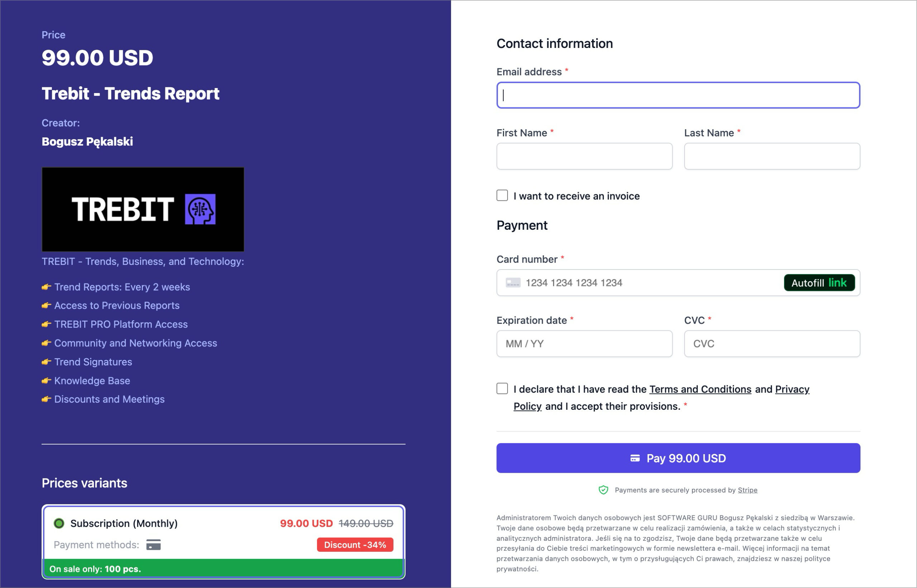The width and height of the screenshot is (917, 588).
Task: Click the pointing hand beside Trend Signatures
Action: pos(46,362)
